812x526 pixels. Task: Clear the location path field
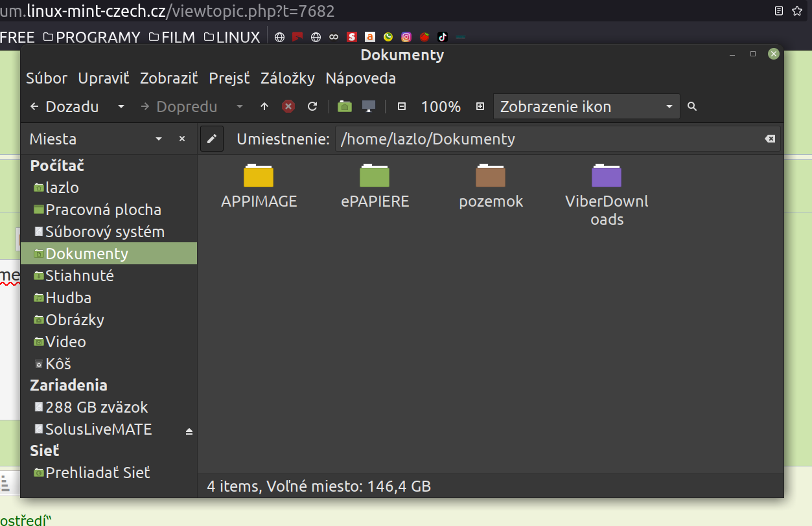pos(769,139)
